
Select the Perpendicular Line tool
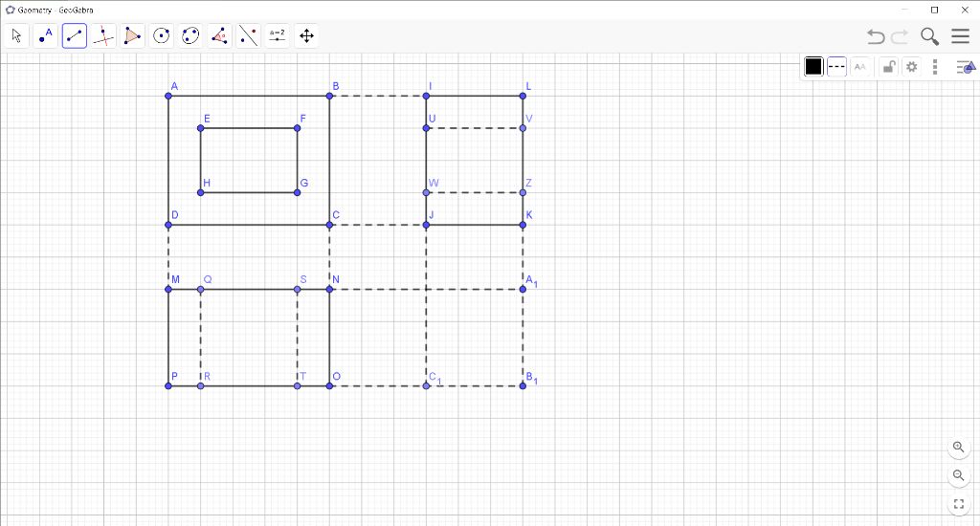pos(103,35)
